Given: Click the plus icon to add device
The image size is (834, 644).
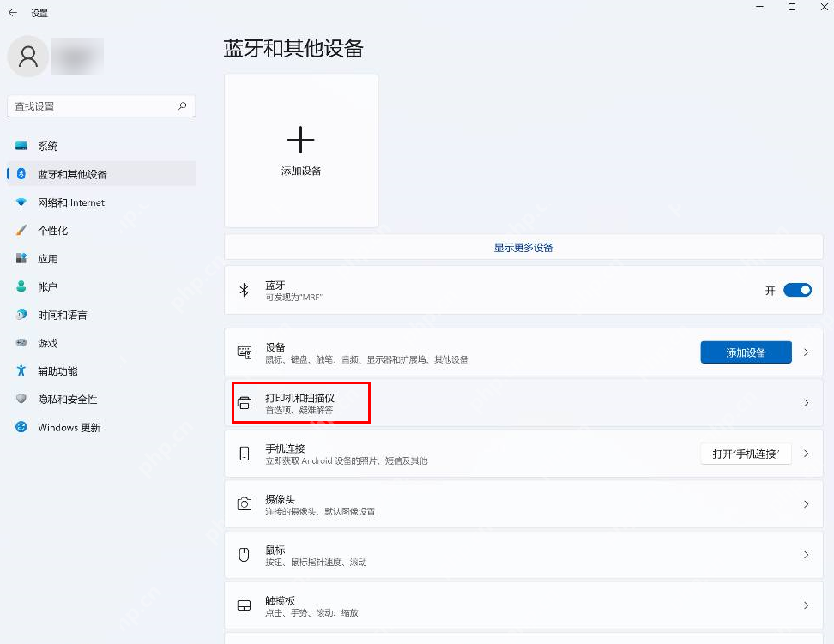Looking at the screenshot, I should point(300,140).
